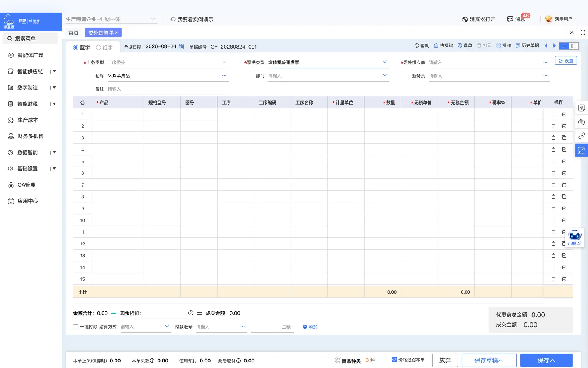Open 历史单据 in the toolbar
The width and height of the screenshot is (588, 368).
pos(527,46)
